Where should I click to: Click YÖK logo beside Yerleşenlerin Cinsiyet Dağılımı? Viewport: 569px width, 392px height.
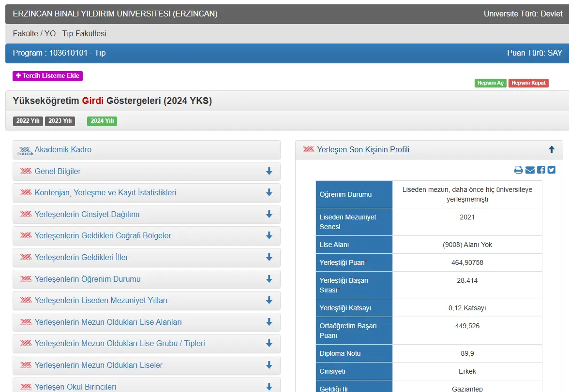coord(26,214)
